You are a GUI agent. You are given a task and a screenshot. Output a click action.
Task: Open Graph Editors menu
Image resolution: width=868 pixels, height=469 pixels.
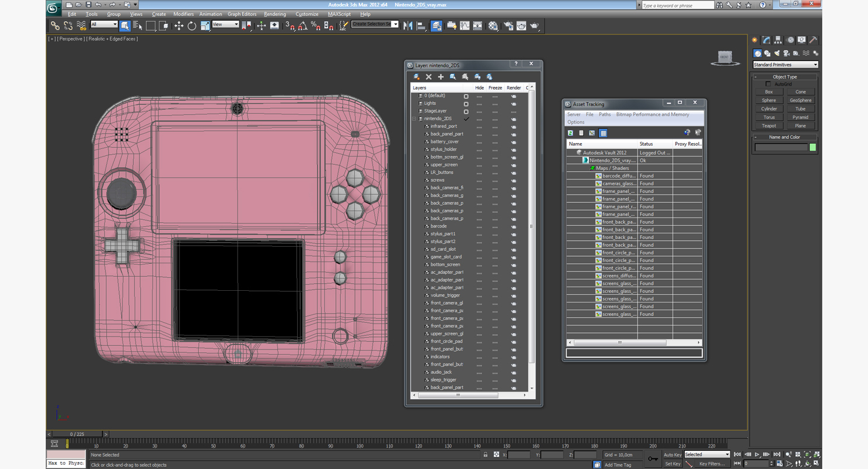pyautogui.click(x=242, y=14)
